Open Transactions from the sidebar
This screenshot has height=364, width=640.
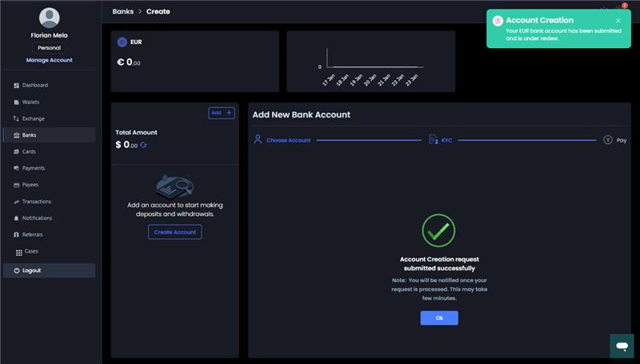[x=36, y=202]
